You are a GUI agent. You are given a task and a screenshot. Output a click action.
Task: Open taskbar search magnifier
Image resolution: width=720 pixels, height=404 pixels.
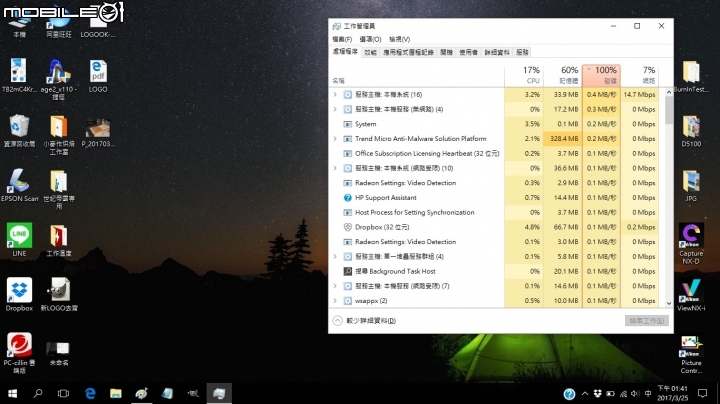(38, 393)
